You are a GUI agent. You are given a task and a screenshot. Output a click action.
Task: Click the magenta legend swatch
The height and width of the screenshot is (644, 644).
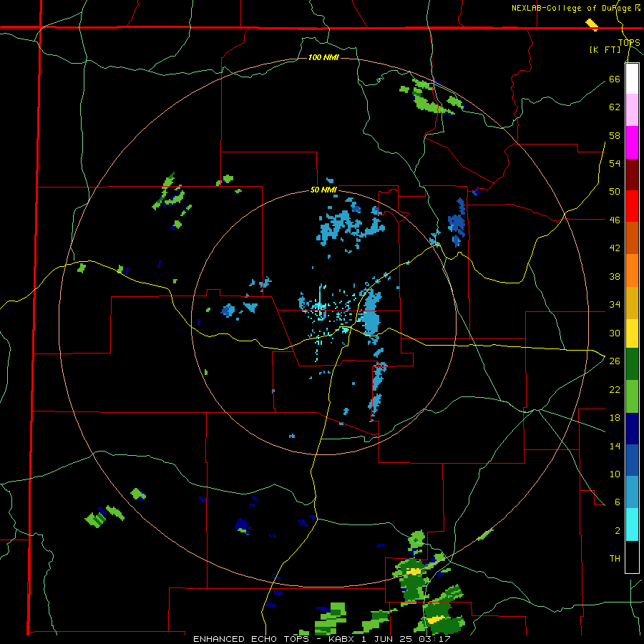pyautogui.click(x=632, y=142)
